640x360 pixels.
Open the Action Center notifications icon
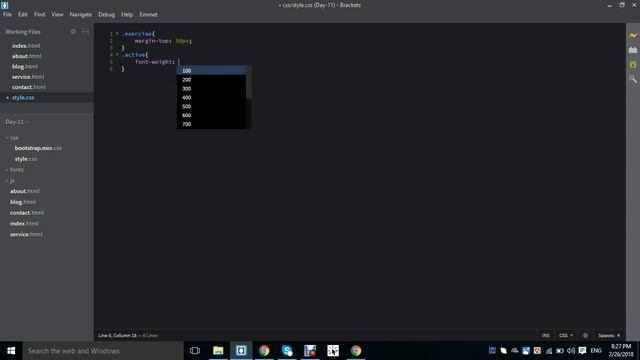(582, 351)
